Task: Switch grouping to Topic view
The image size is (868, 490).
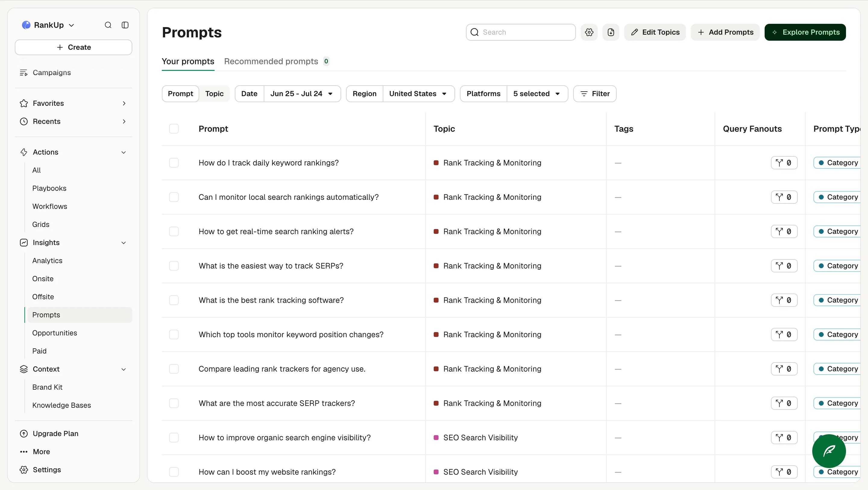Action: [x=214, y=94]
